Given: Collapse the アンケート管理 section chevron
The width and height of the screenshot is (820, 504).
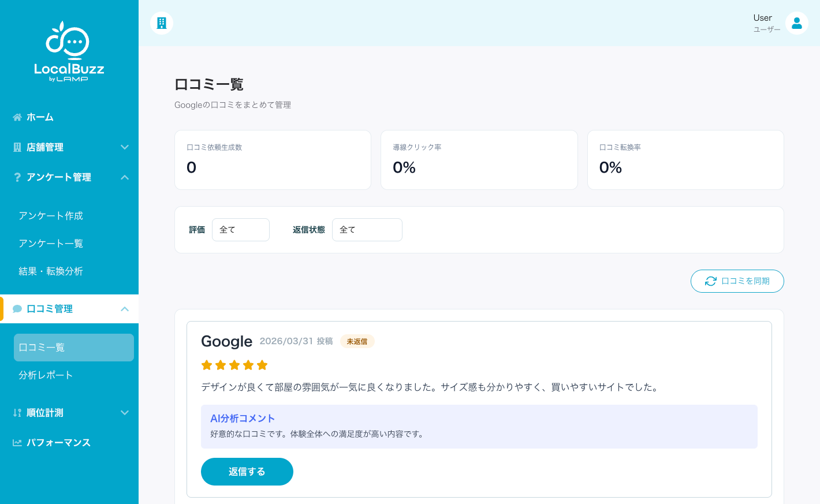Looking at the screenshot, I should click(125, 177).
